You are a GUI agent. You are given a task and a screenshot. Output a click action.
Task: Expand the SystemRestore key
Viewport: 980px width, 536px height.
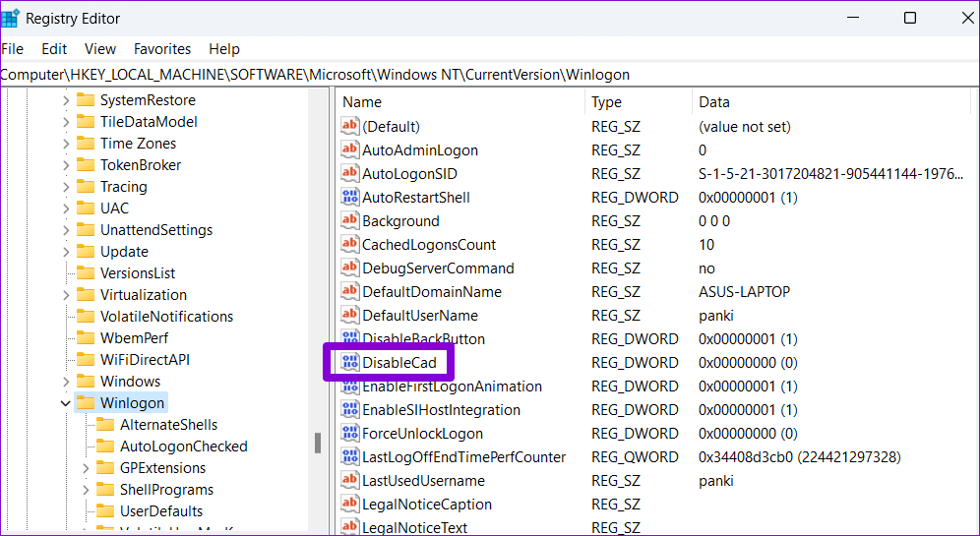click(66, 100)
